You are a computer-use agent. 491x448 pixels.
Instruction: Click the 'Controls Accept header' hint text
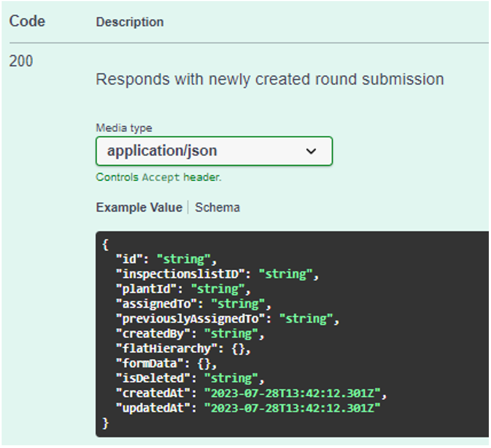[159, 177]
